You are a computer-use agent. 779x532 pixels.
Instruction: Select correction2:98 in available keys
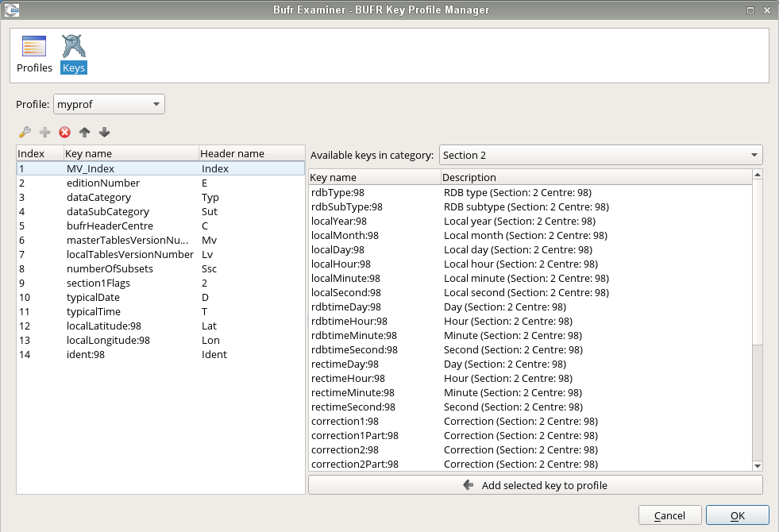(530, 450)
